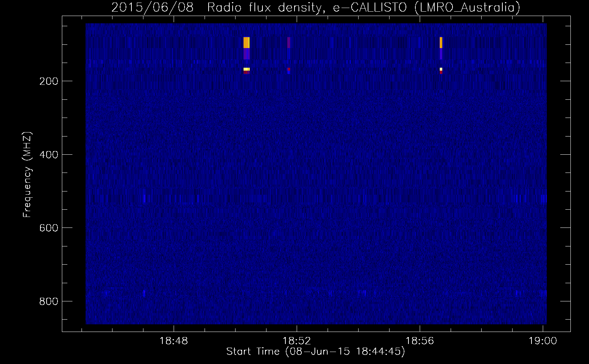Click the 400 frequency tick label
The width and height of the screenshot is (589, 364).
[49, 155]
